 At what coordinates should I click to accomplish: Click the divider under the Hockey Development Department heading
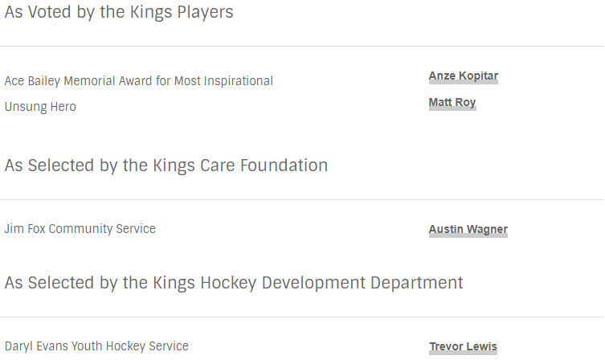302,317
